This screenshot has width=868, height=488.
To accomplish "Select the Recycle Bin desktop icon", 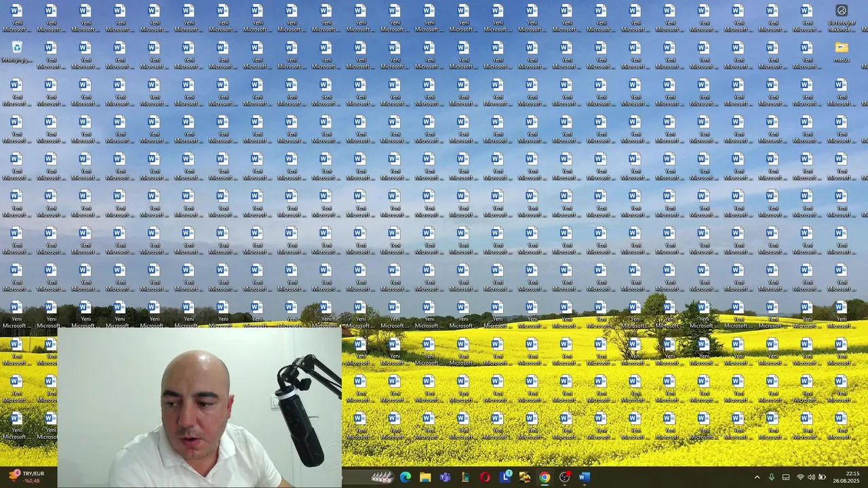I will tap(16, 52).
